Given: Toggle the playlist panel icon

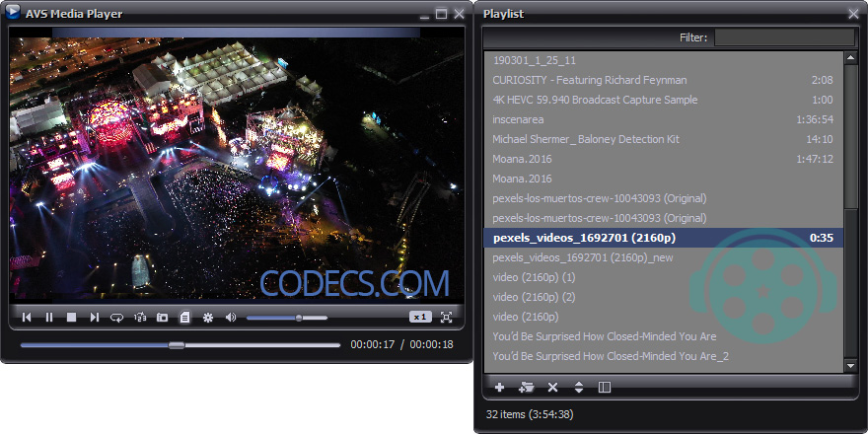Looking at the screenshot, I should click(x=184, y=318).
